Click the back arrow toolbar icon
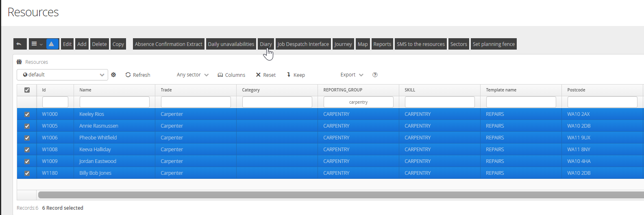Image resolution: width=644 pixels, height=215 pixels. click(20, 44)
